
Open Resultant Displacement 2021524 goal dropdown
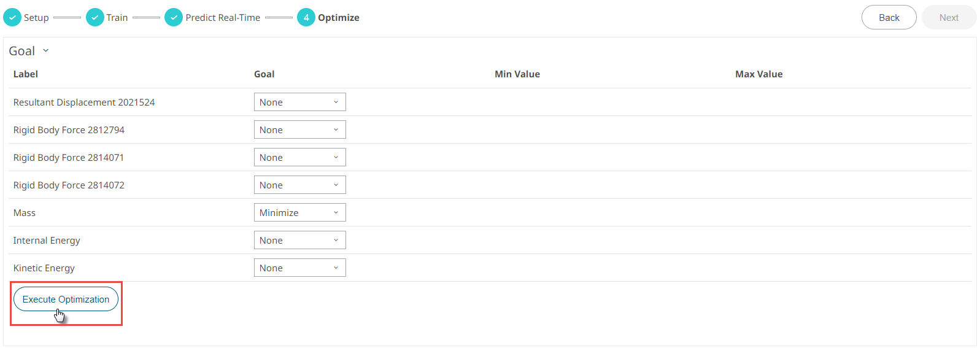[x=299, y=102]
